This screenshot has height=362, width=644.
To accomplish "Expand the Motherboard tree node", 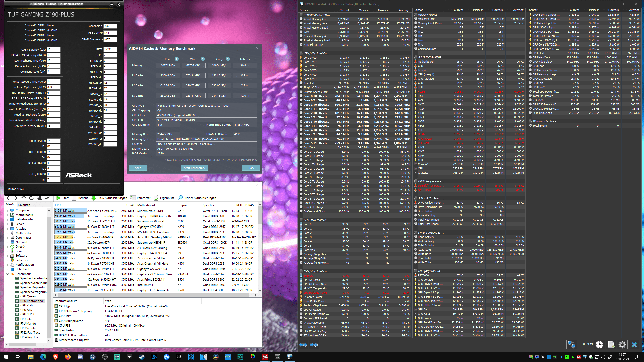I will [7, 215].
